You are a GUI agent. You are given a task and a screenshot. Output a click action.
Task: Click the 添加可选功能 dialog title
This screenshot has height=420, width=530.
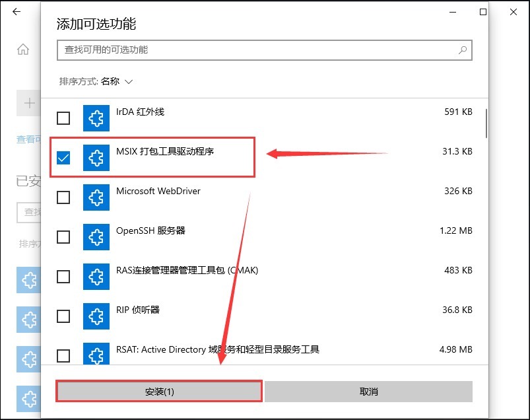[x=96, y=24]
